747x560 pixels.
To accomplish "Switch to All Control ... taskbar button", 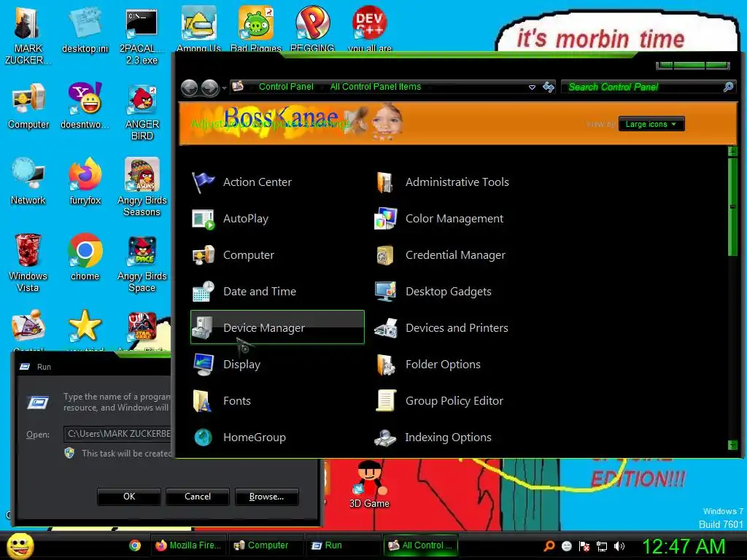I will 421,545.
